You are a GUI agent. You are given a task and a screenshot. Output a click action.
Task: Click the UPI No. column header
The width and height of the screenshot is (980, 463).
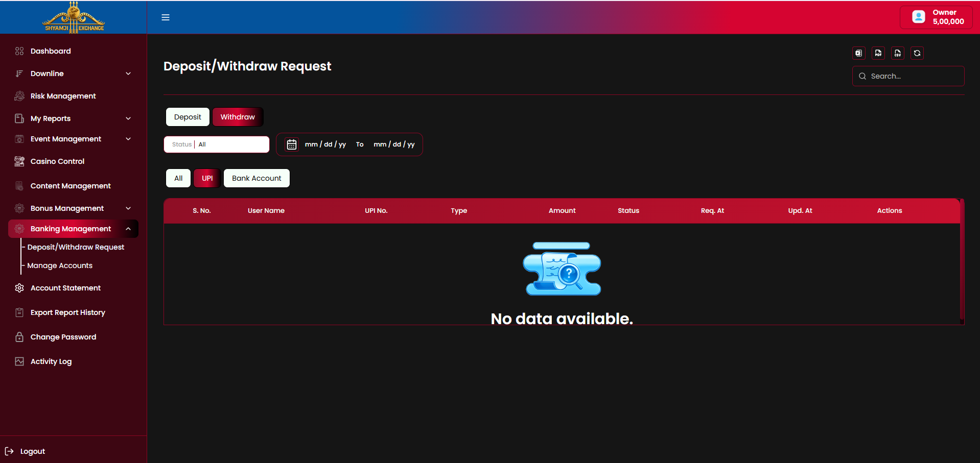coord(376,210)
